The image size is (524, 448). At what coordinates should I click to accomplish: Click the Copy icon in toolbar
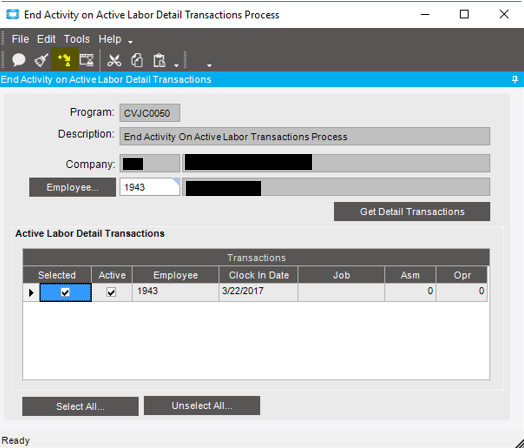click(x=137, y=60)
